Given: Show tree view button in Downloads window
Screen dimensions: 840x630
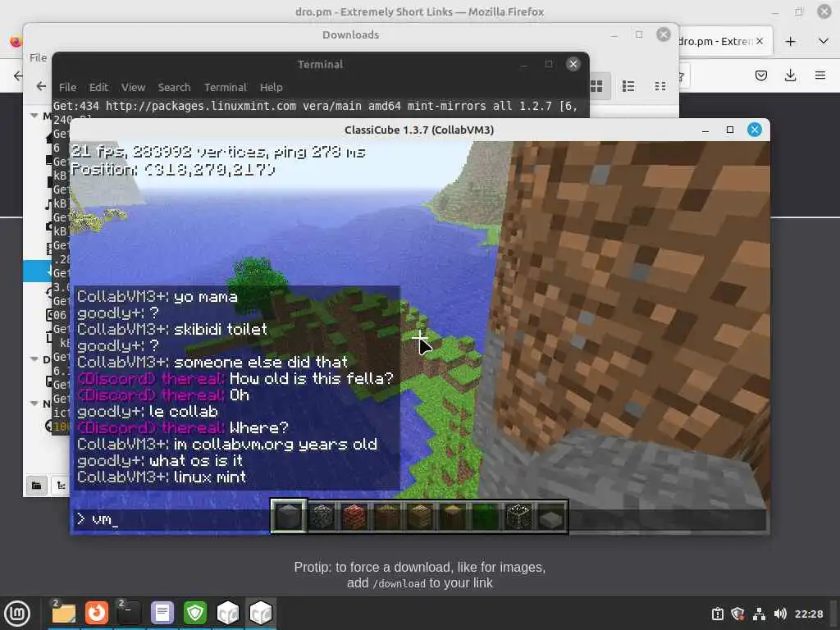Looking at the screenshot, I should 60,486.
